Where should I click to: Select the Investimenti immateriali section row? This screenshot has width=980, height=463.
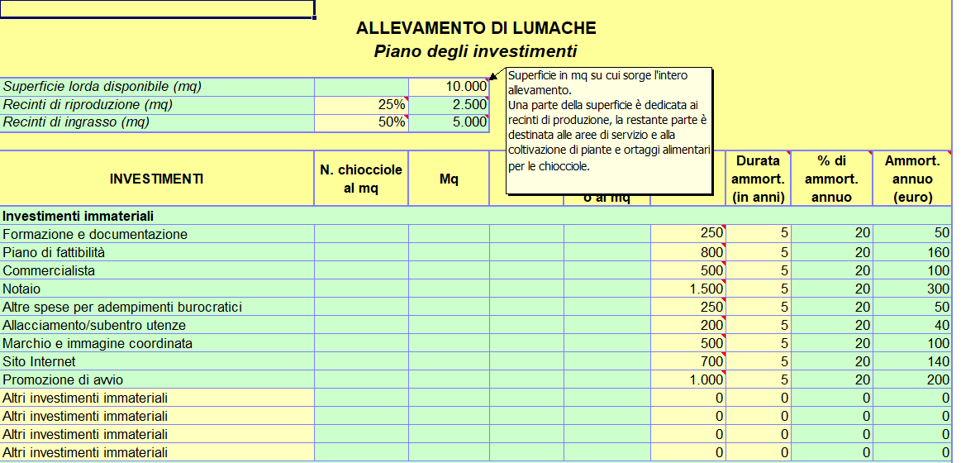[x=476, y=216]
